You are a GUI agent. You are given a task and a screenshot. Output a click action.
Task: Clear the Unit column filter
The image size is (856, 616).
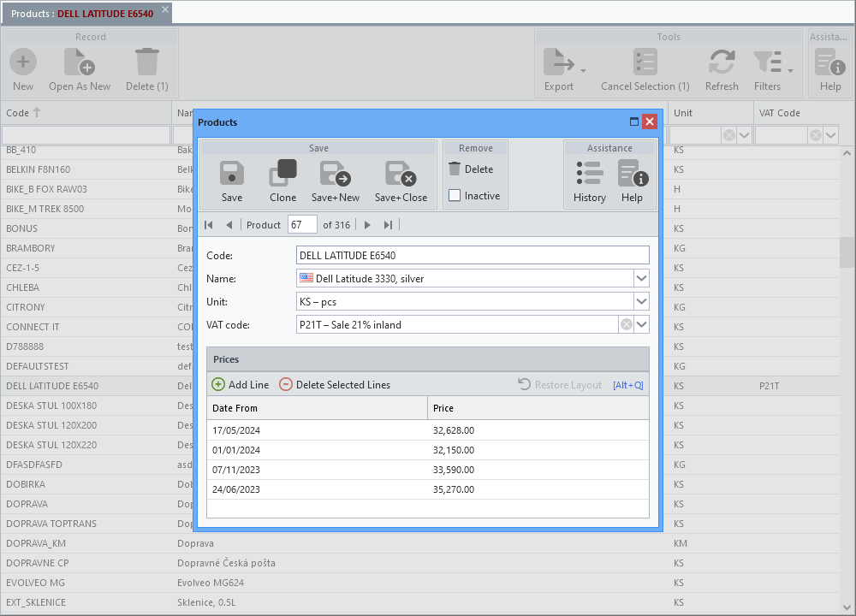click(728, 135)
